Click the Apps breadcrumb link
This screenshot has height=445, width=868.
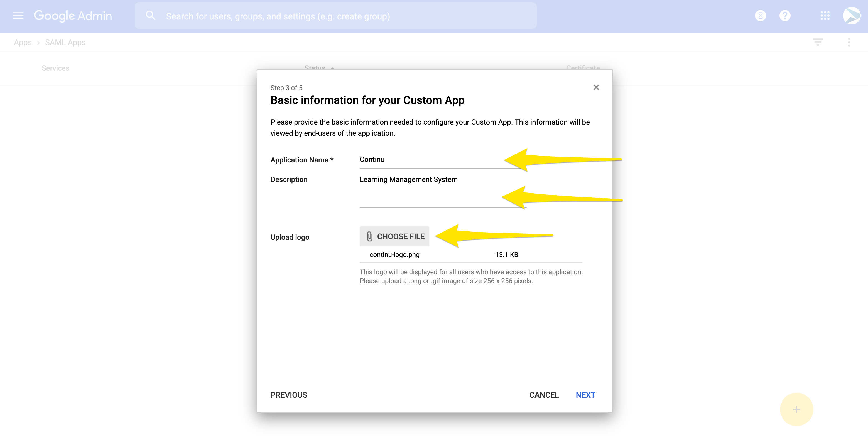click(23, 42)
